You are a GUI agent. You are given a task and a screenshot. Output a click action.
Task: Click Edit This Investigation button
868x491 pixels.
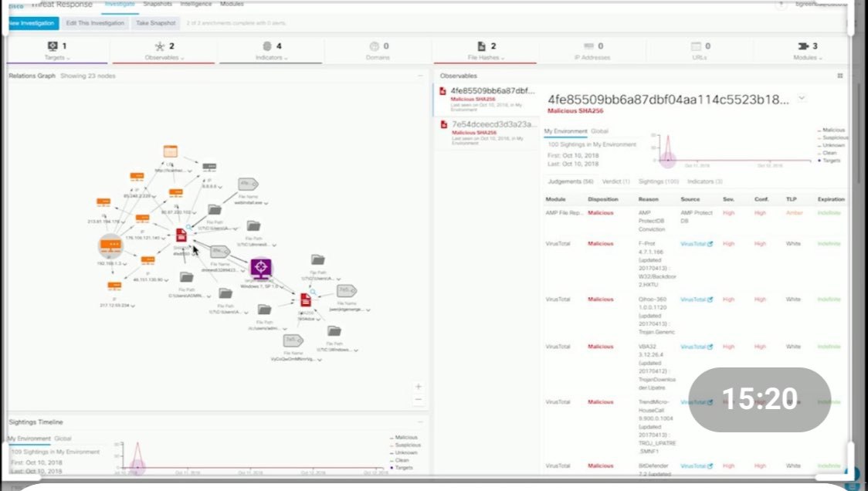(95, 23)
